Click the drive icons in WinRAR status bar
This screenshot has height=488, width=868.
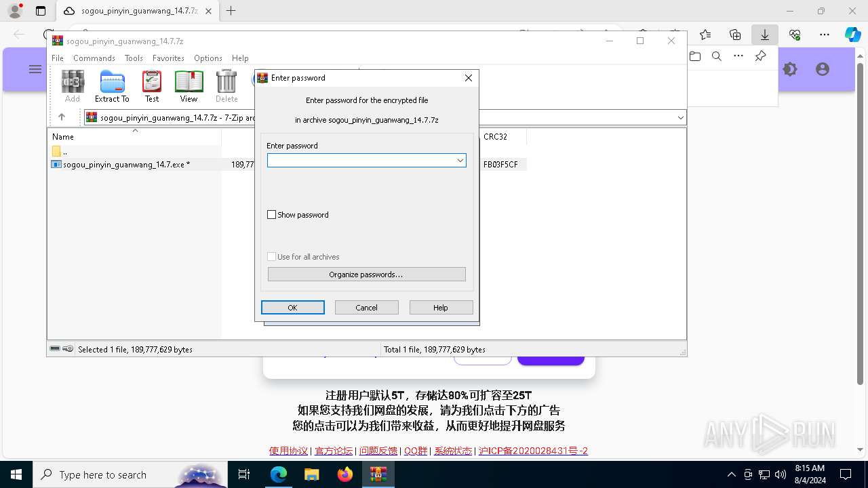(62, 349)
